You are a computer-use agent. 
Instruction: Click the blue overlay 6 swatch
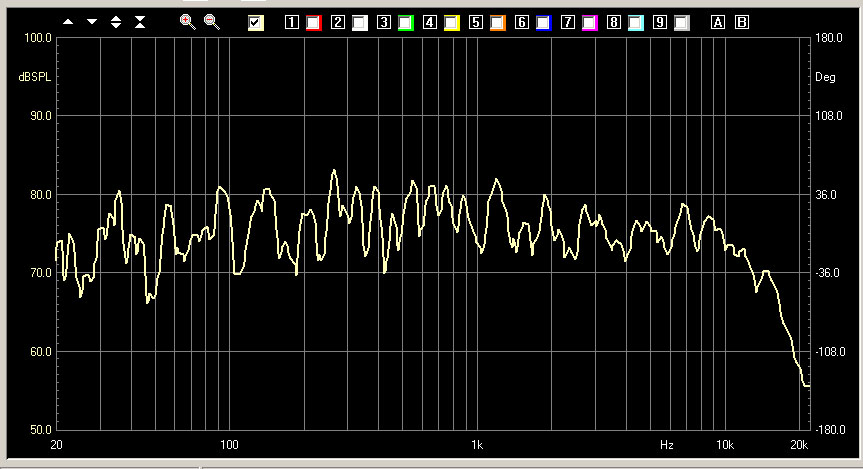[543, 22]
